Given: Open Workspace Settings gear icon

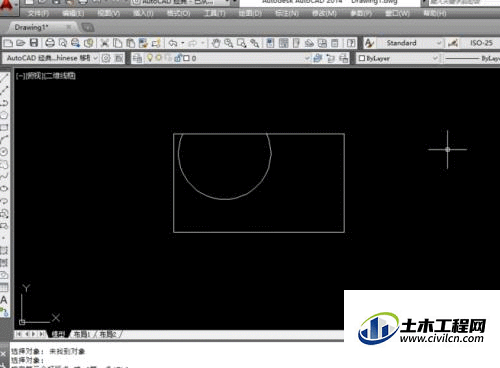Looking at the screenshot, I should pos(106,58).
